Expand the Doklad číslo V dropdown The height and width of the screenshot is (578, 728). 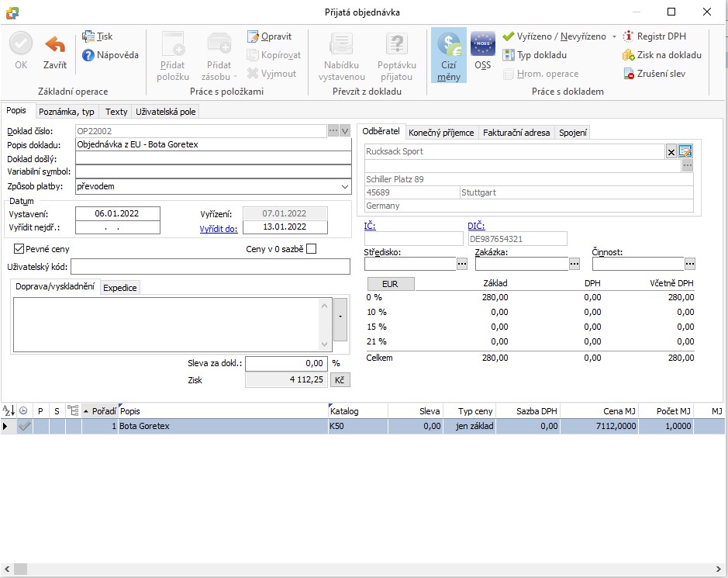(345, 131)
